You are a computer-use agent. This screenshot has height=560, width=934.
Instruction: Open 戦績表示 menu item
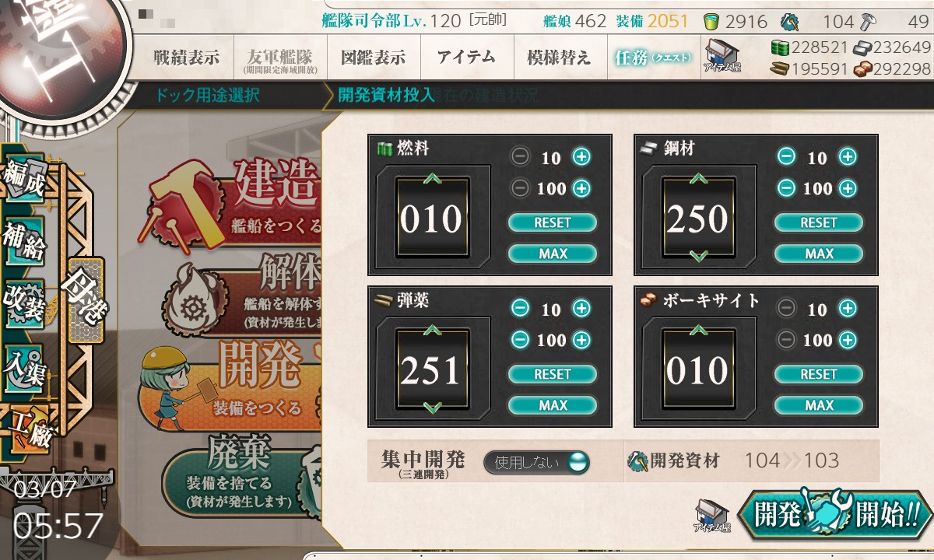point(186,58)
